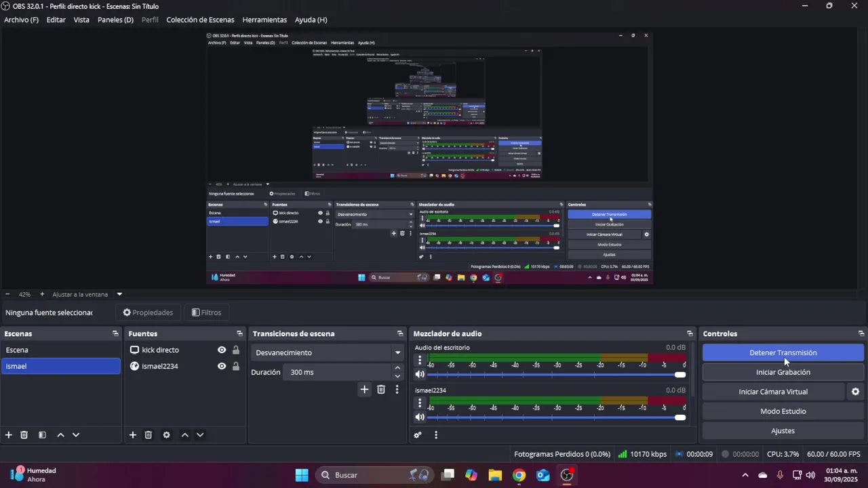
Task: Select the Escena scene row
Action: (x=60, y=350)
